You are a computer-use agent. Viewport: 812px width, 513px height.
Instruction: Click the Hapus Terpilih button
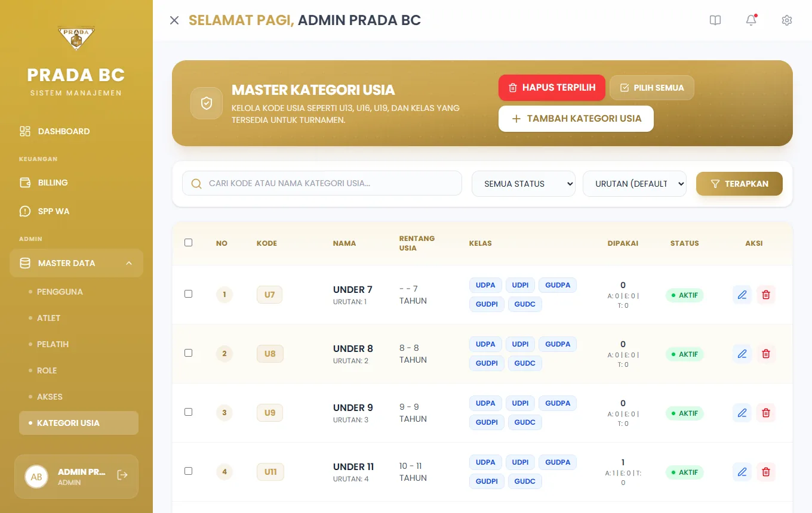pos(552,88)
